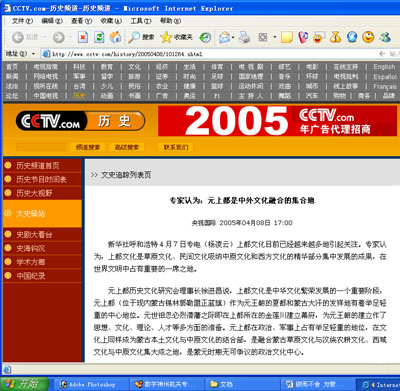The width and height of the screenshot is (400, 391).
Task: Expand the Back button history dropdown arrow
Action: click(44, 37)
